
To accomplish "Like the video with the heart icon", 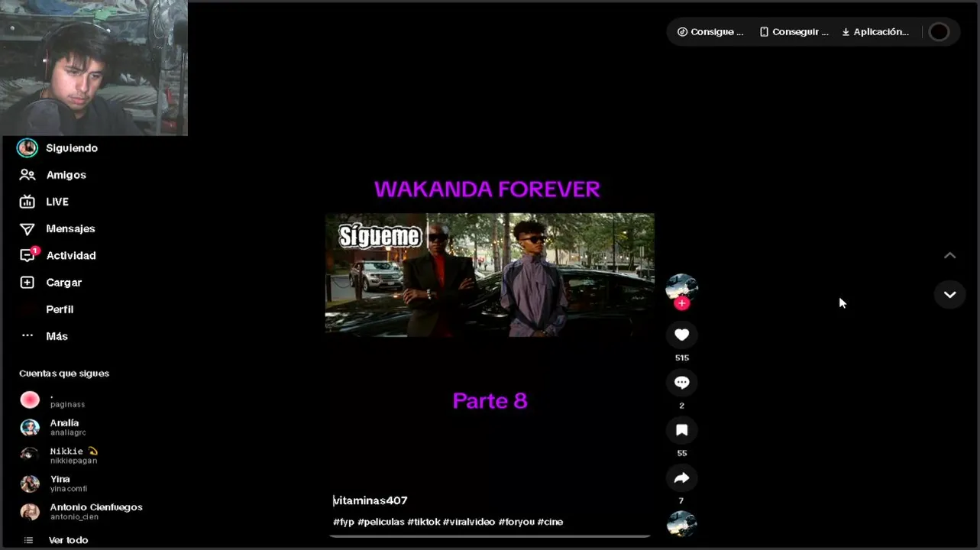I will click(682, 335).
